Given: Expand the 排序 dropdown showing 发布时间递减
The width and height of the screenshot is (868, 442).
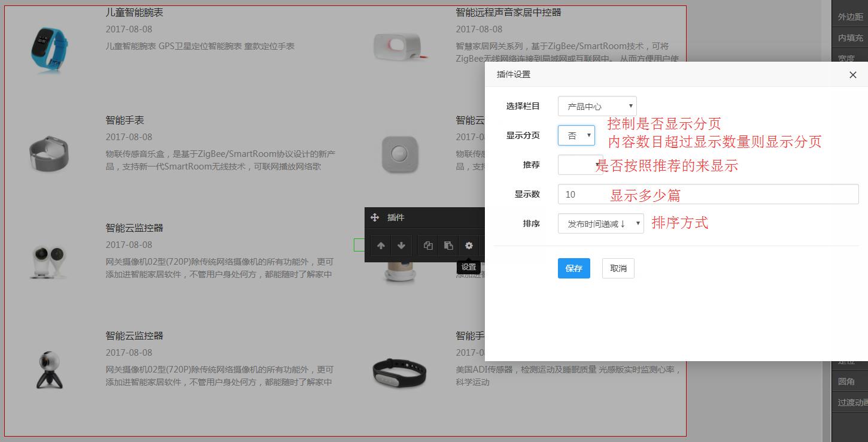Looking at the screenshot, I should 600,223.
